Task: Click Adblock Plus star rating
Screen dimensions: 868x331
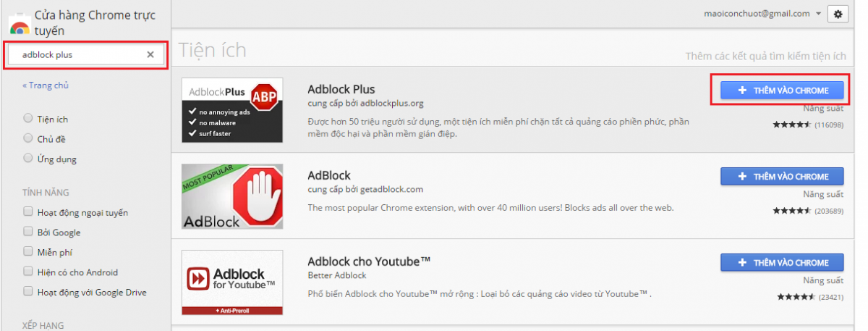Action: tap(791, 125)
